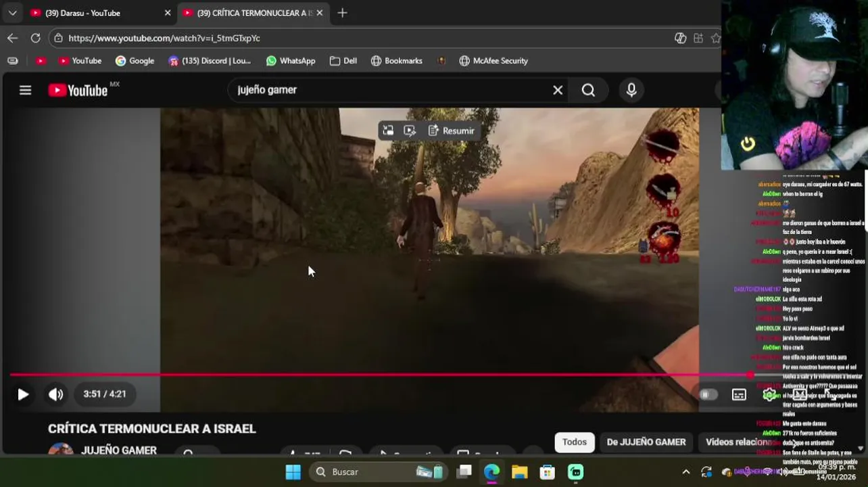Viewport: 868px width, 487px height.
Task: Open Task View on taskbar
Action: (x=464, y=471)
